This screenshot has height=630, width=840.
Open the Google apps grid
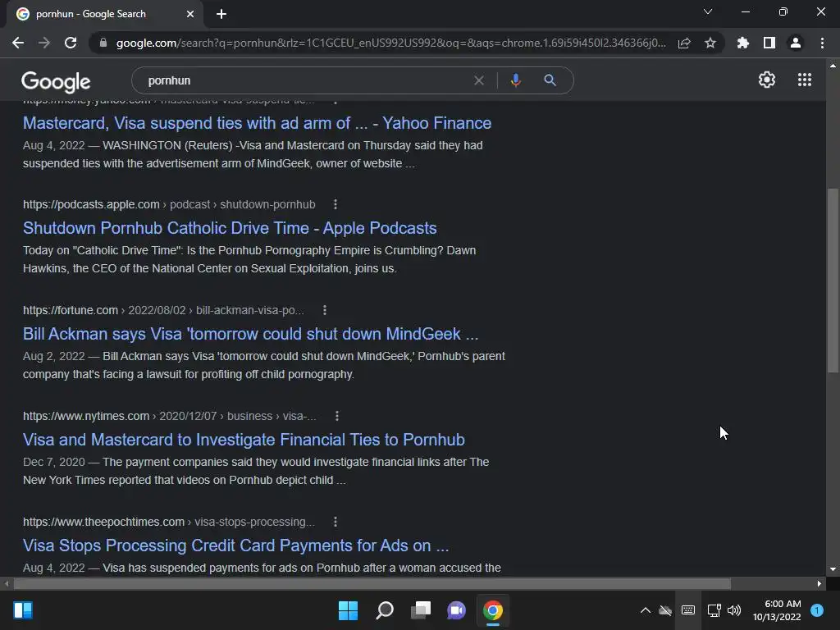(x=805, y=80)
